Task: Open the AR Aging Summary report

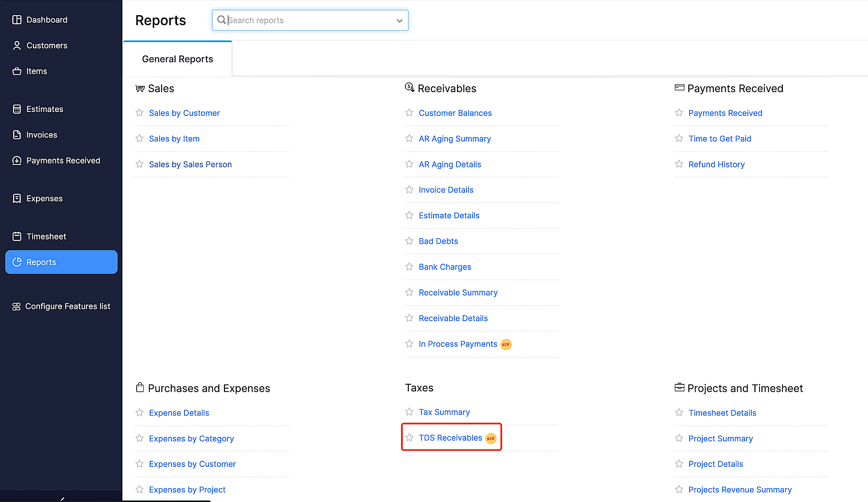Action: (x=454, y=139)
